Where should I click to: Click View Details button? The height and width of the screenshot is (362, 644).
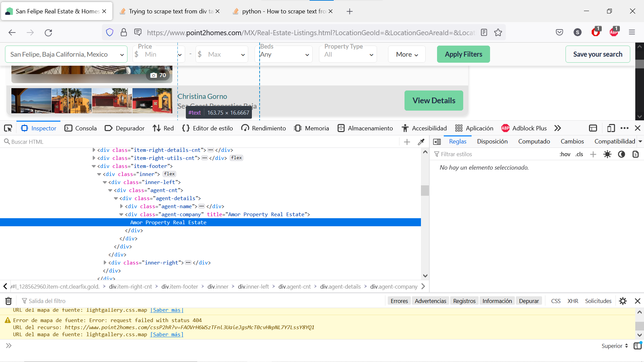click(x=434, y=100)
